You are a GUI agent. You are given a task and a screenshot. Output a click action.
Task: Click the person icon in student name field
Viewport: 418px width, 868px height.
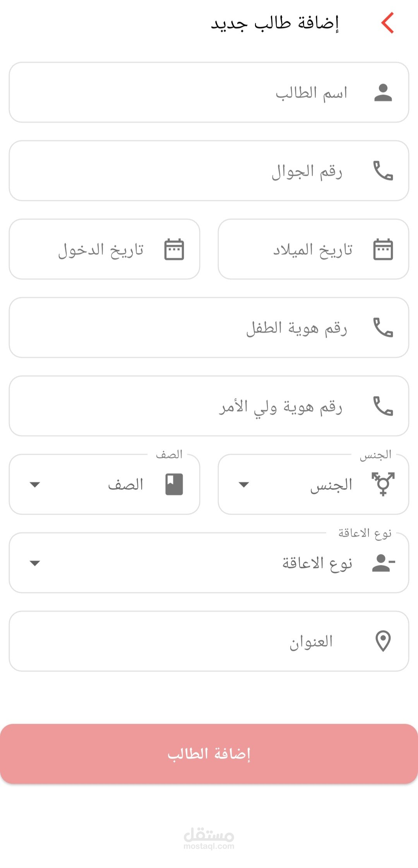point(383,93)
